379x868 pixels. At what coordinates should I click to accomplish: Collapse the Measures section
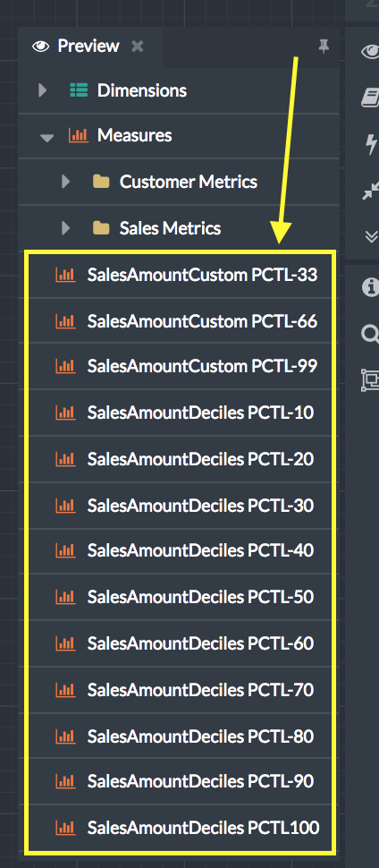point(46,137)
